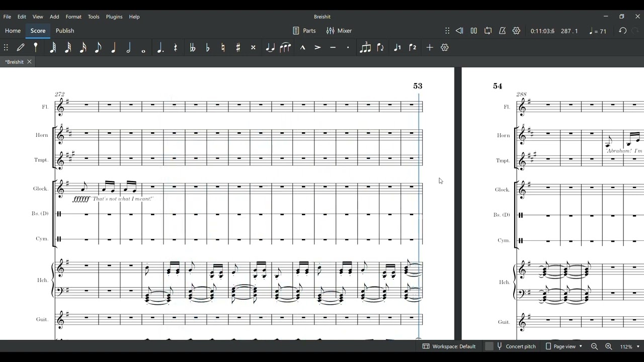Image resolution: width=644 pixels, height=362 pixels.
Task: Flip direction of selected element
Action: pos(380,47)
